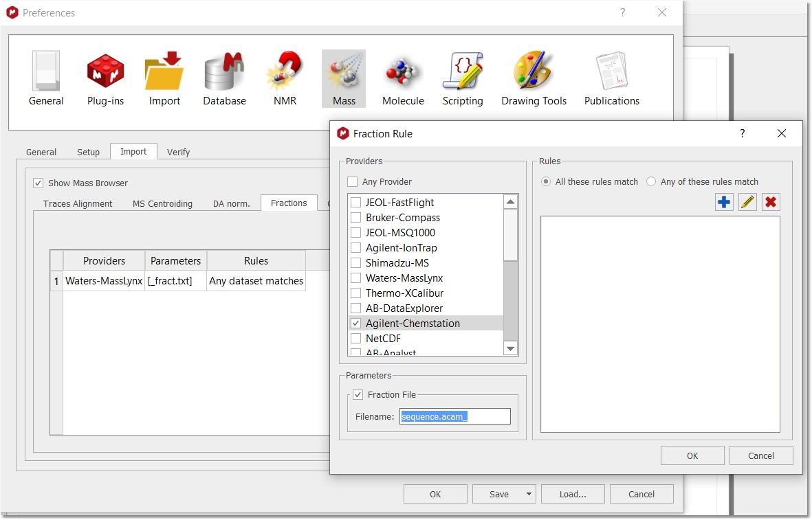Click the 'Any dataset matches' rules cell
The height and width of the screenshot is (520, 812).
tap(256, 281)
